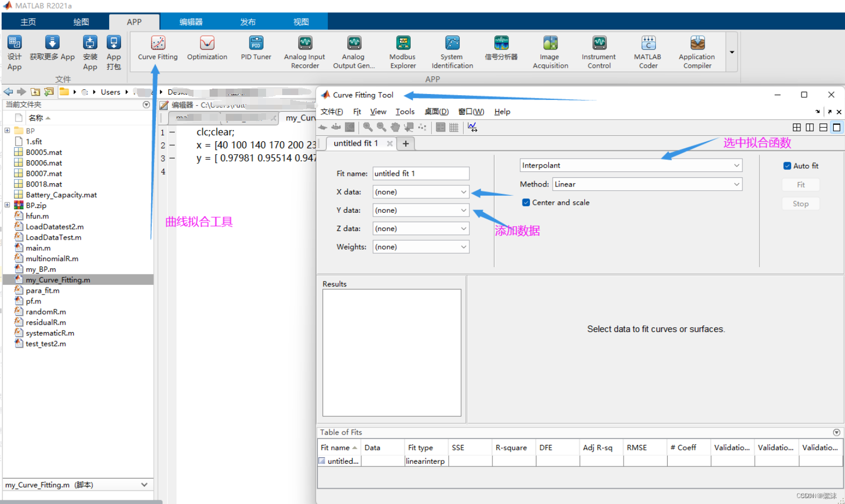Open Modbus Explorer app
Image resolution: width=845 pixels, height=504 pixels.
403,53
